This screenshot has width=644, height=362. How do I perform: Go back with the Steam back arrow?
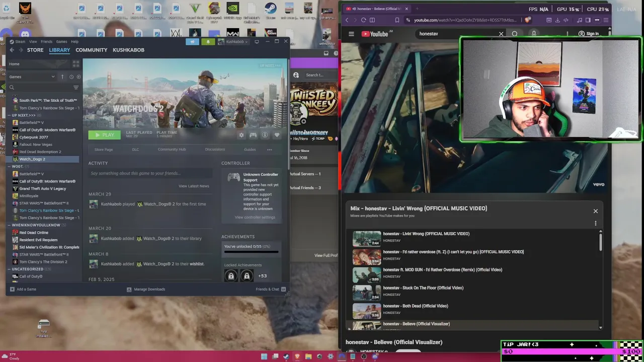tap(12, 50)
